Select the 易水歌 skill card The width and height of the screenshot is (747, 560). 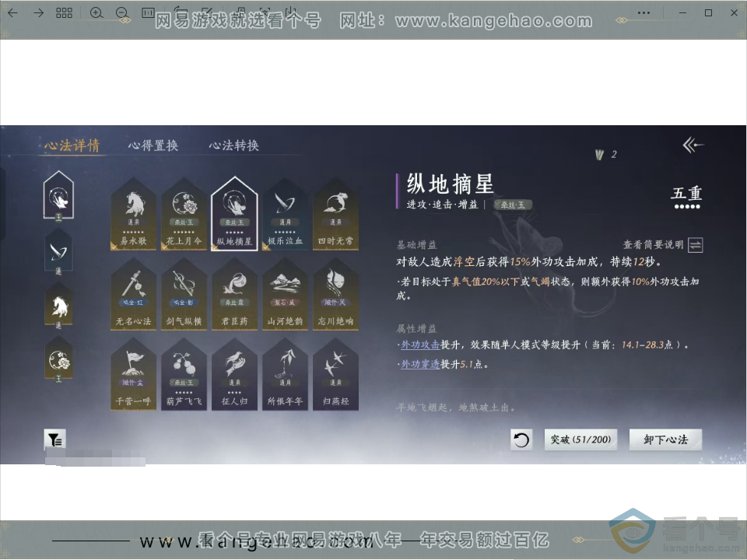click(133, 214)
